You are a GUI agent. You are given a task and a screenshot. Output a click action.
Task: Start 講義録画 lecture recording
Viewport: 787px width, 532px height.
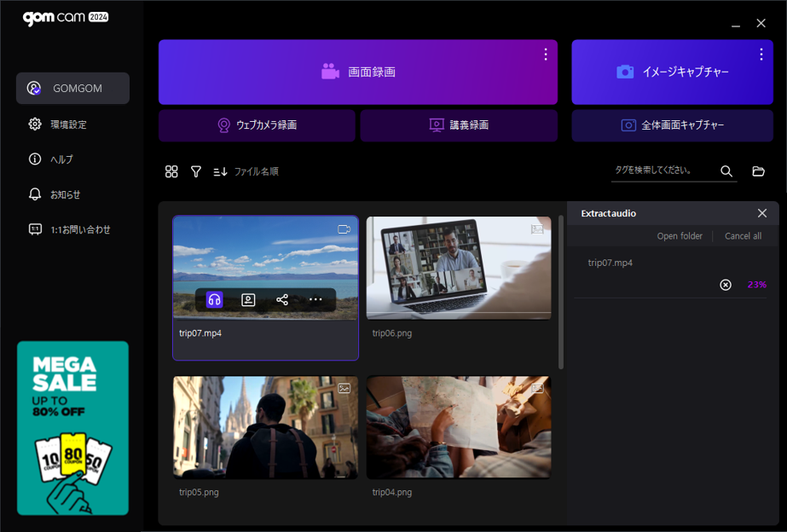tap(459, 125)
